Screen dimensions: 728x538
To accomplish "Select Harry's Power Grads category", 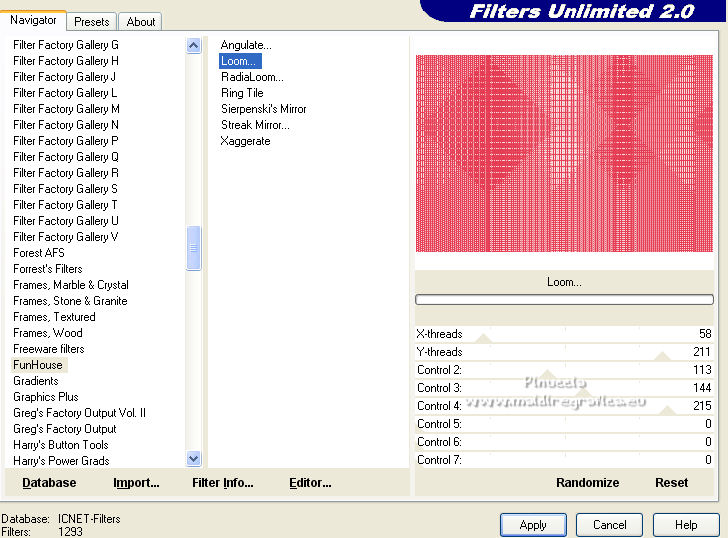I will click(61, 461).
